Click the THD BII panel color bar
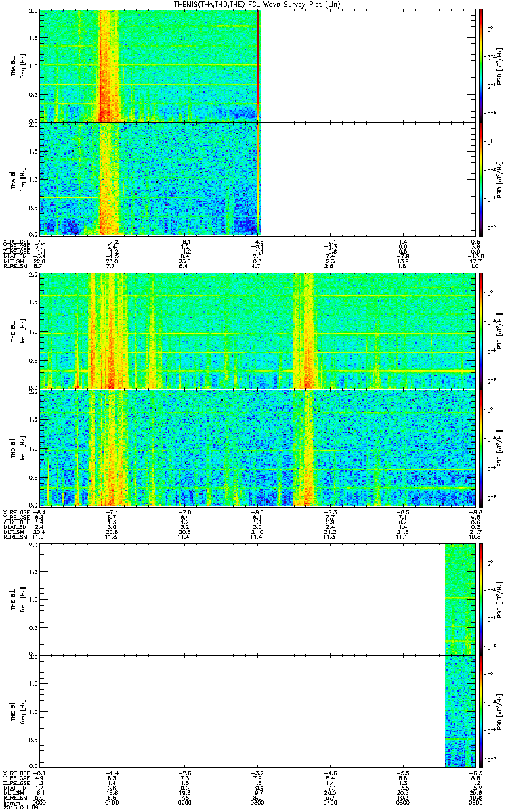This screenshot has height=812, width=508. [480, 447]
